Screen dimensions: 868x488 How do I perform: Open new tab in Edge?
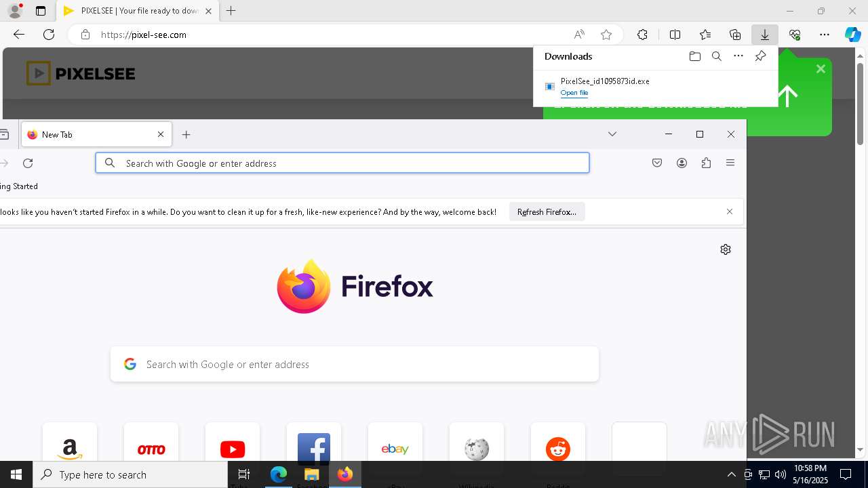point(231,11)
